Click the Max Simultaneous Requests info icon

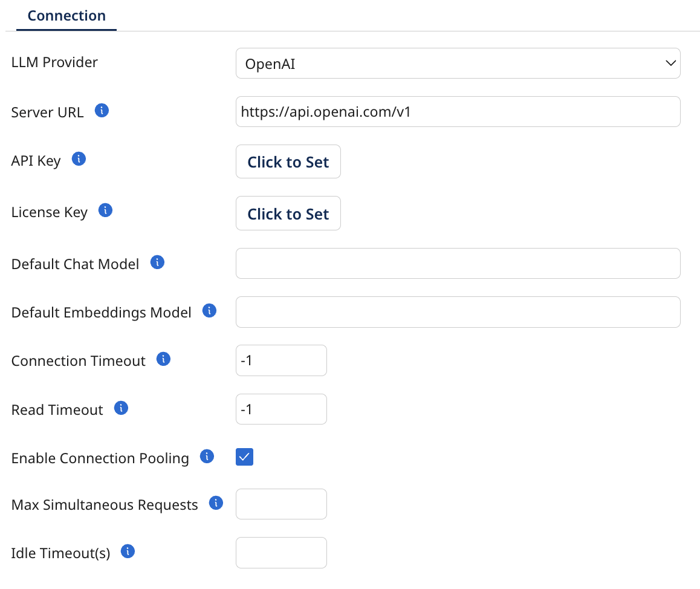[x=215, y=503]
